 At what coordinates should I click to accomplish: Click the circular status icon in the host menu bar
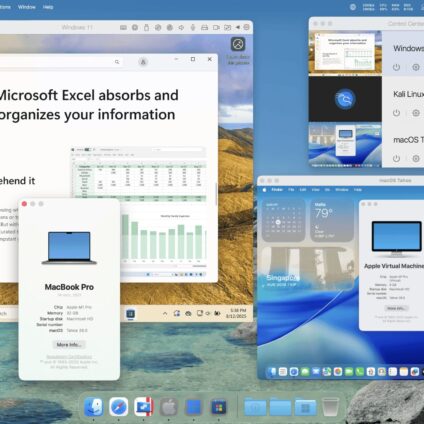pos(353,7)
